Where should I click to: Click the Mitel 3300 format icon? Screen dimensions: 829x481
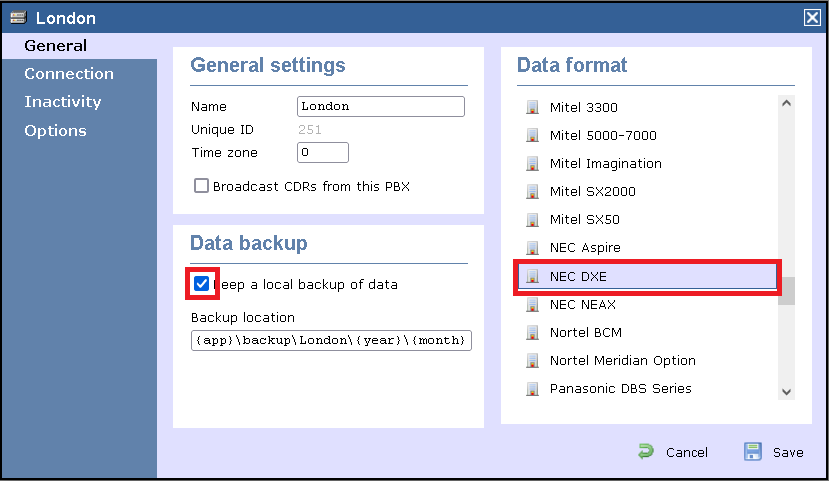pos(532,107)
